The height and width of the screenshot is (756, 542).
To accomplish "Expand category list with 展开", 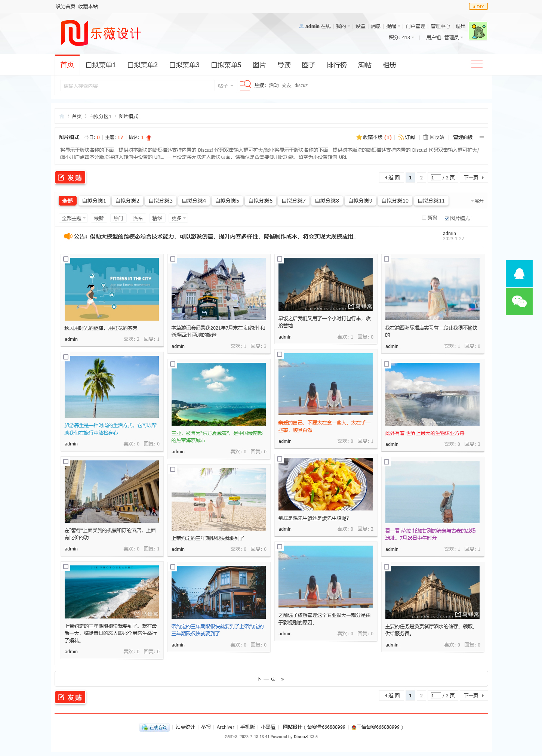I will pos(477,201).
